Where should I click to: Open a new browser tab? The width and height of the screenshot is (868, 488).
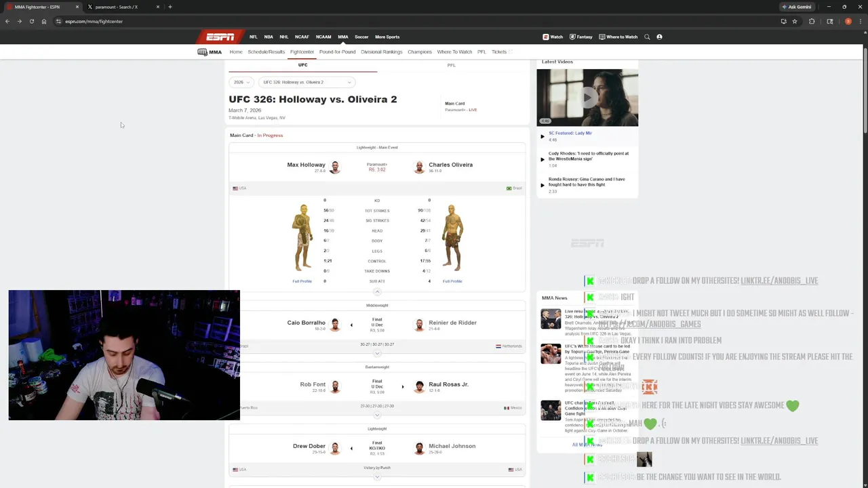pos(170,7)
